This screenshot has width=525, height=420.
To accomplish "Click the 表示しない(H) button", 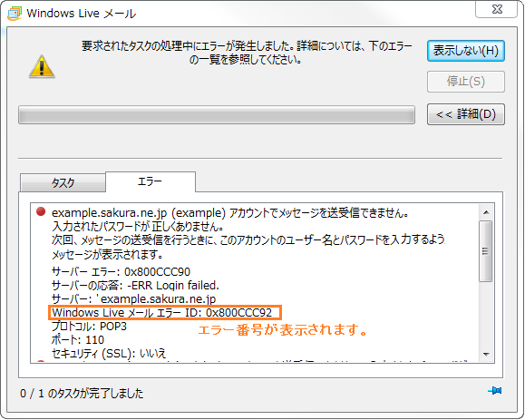I will point(466,51).
